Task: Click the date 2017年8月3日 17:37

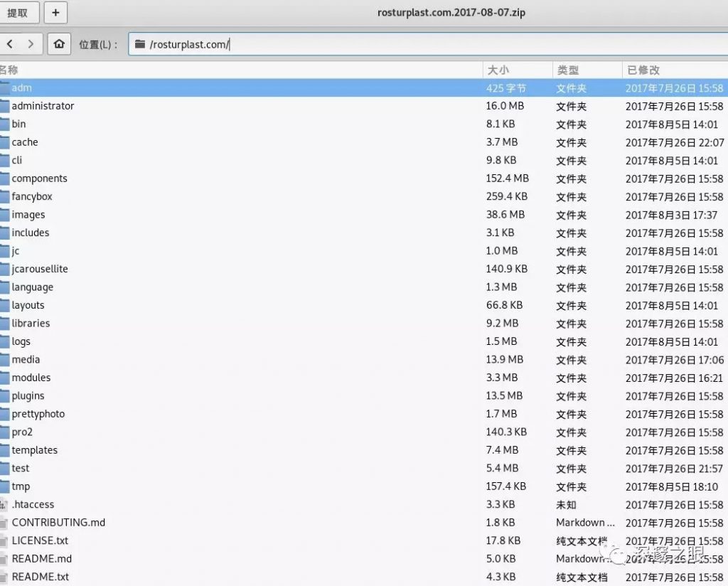Action: coord(671,215)
